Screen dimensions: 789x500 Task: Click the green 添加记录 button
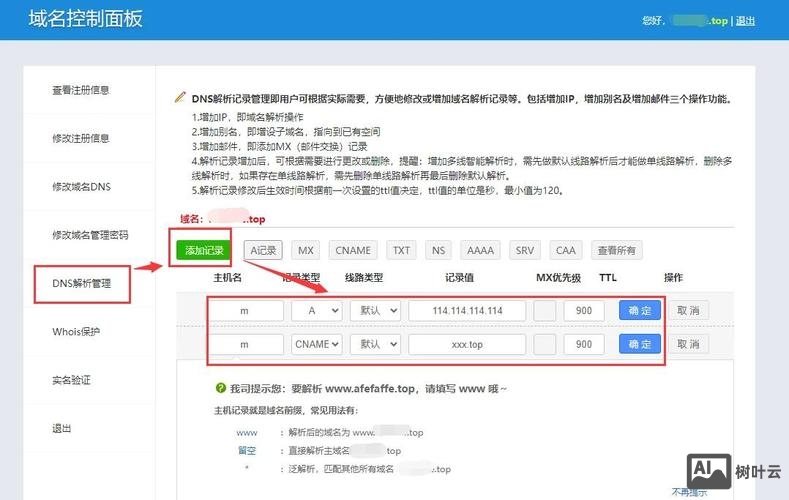204,250
